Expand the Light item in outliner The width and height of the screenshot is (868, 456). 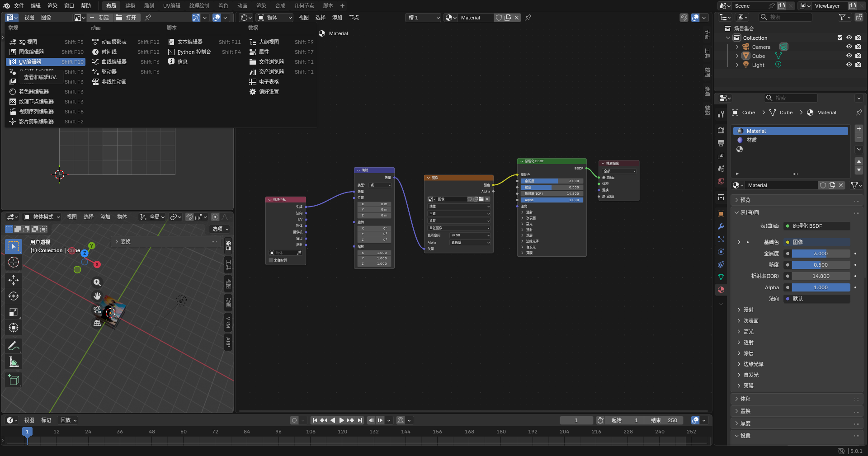click(x=737, y=65)
